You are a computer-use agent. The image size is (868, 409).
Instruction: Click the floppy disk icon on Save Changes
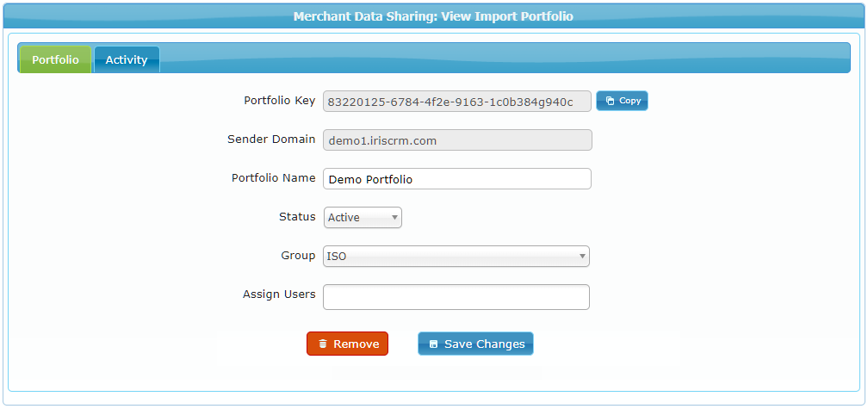click(x=433, y=344)
